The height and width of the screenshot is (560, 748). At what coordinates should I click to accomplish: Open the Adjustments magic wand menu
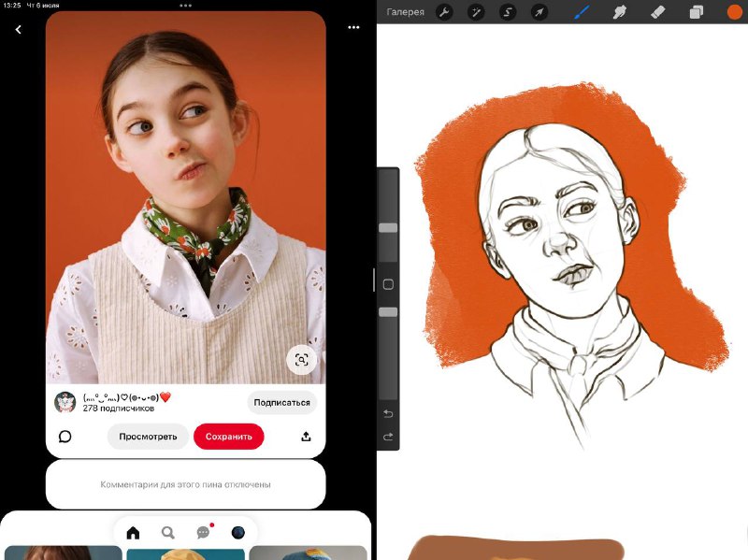[x=476, y=12]
